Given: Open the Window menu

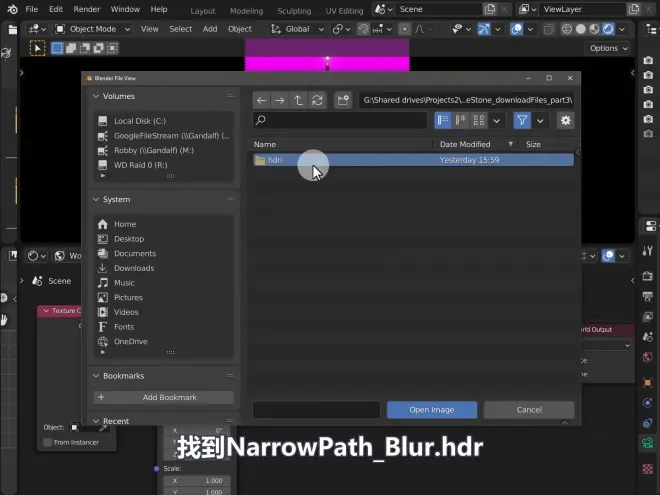Looking at the screenshot, I should pyautogui.click(x=125, y=9).
